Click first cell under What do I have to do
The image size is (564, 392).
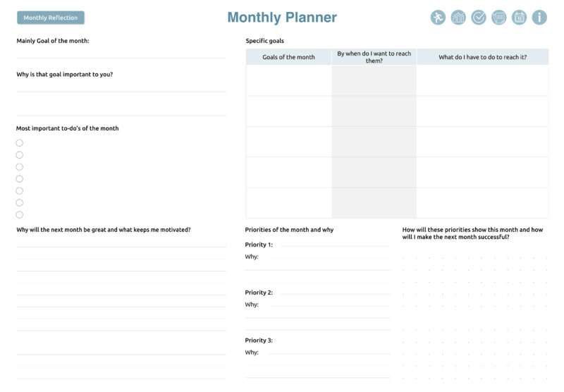(x=482, y=80)
